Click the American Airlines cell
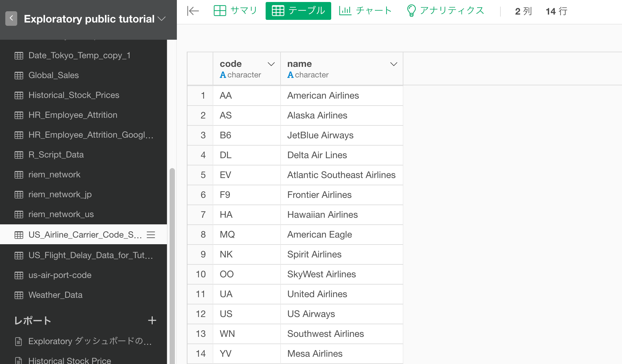Viewport: 622px width, 364px height. coord(341,96)
